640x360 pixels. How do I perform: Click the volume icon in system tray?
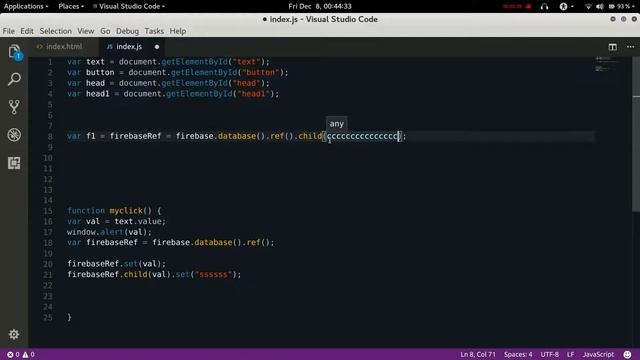[x=600, y=6]
